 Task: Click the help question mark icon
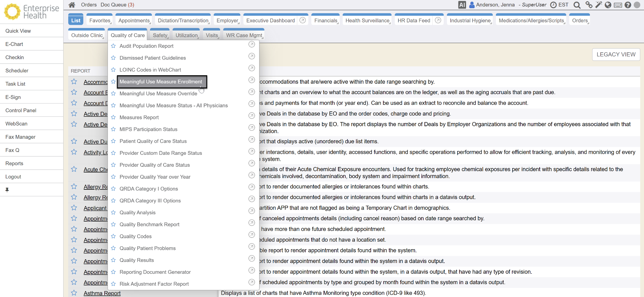[x=628, y=5]
